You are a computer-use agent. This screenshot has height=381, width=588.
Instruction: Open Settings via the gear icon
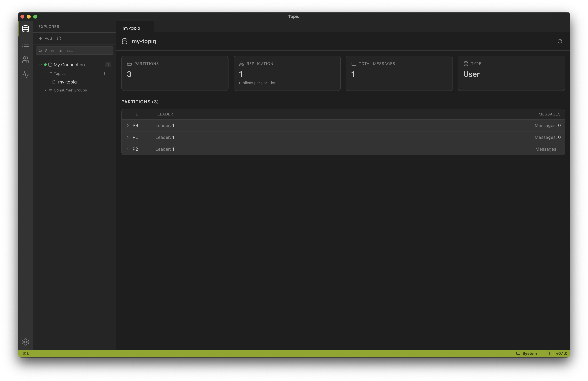pyautogui.click(x=25, y=342)
